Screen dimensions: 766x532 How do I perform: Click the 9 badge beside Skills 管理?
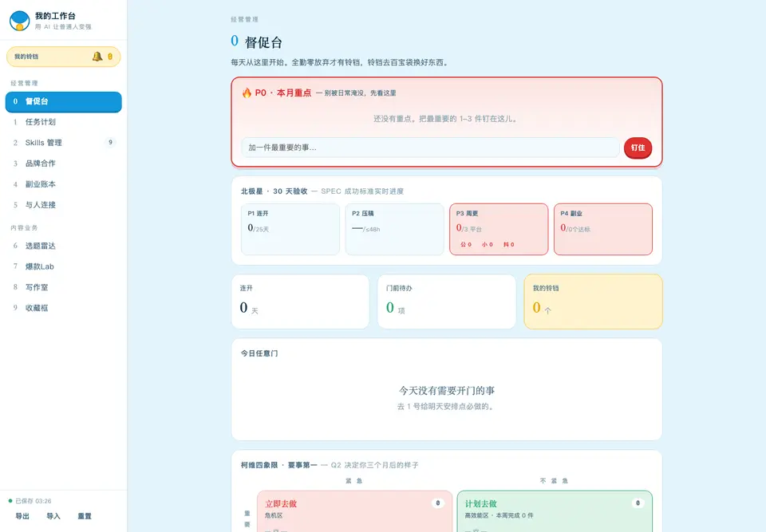coord(110,142)
